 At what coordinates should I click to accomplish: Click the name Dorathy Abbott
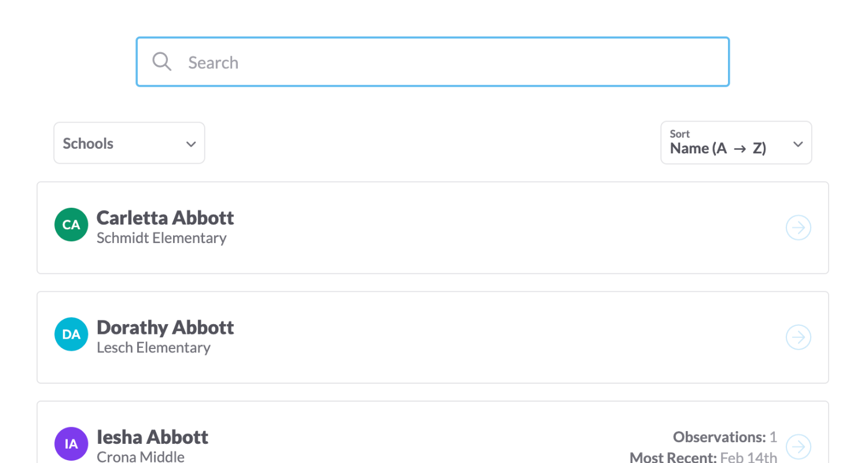pos(165,327)
